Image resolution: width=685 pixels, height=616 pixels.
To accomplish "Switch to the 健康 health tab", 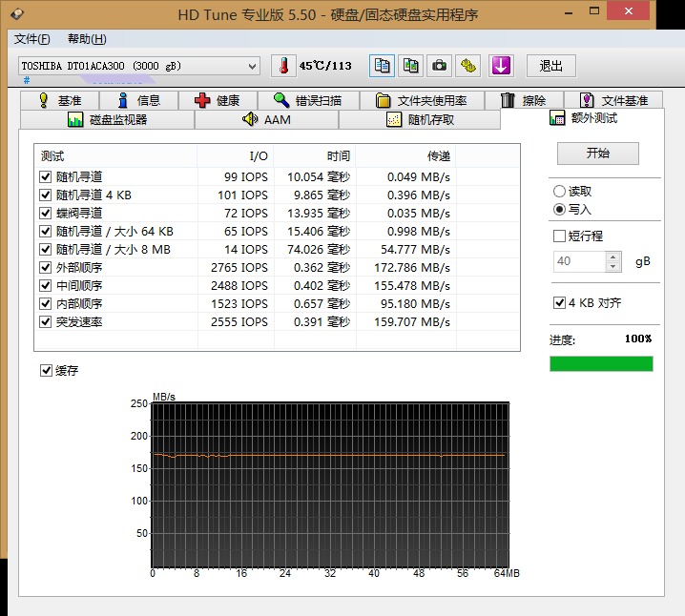I will click(x=218, y=100).
